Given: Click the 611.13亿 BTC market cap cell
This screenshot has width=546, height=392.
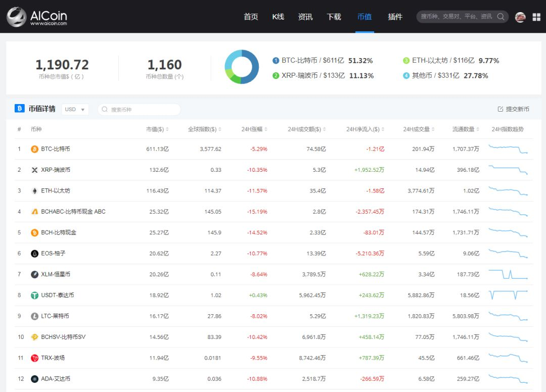Looking at the screenshot, I should [x=157, y=149].
